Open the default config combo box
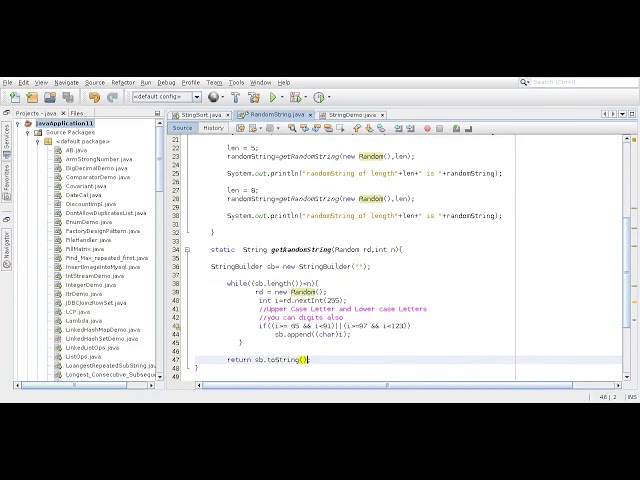Image resolution: width=640 pixels, height=480 pixels. pyautogui.click(x=167, y=97)
